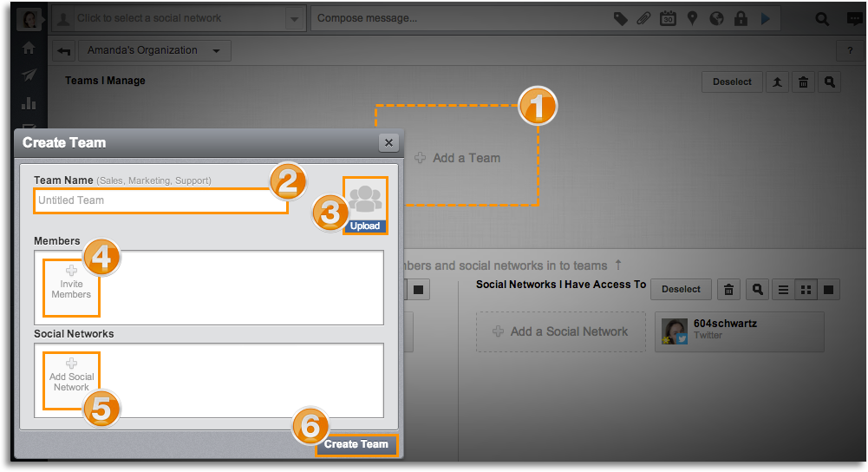The image size is (868, 472).
Task: Click the Compose message field
Action: tap(462, 18)
